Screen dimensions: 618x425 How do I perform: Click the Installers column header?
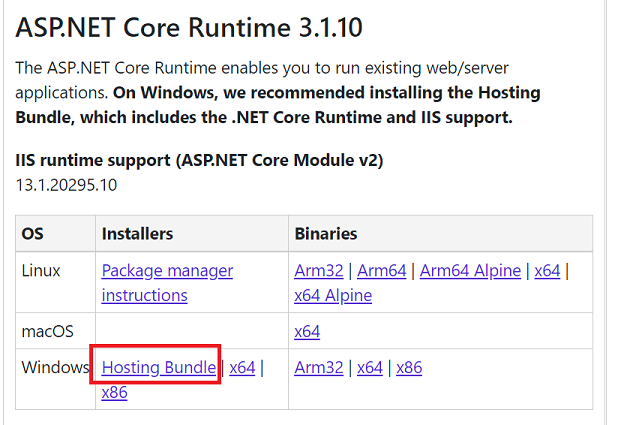coord(137,234)
